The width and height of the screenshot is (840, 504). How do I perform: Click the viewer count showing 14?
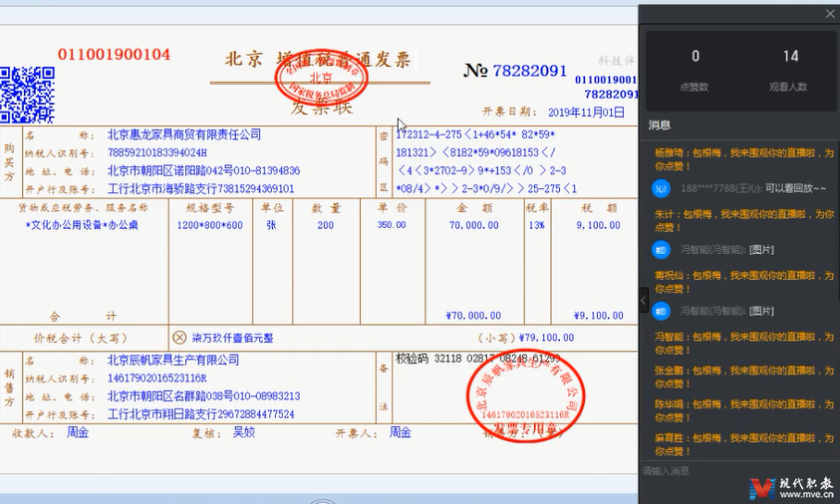[790, 56]
